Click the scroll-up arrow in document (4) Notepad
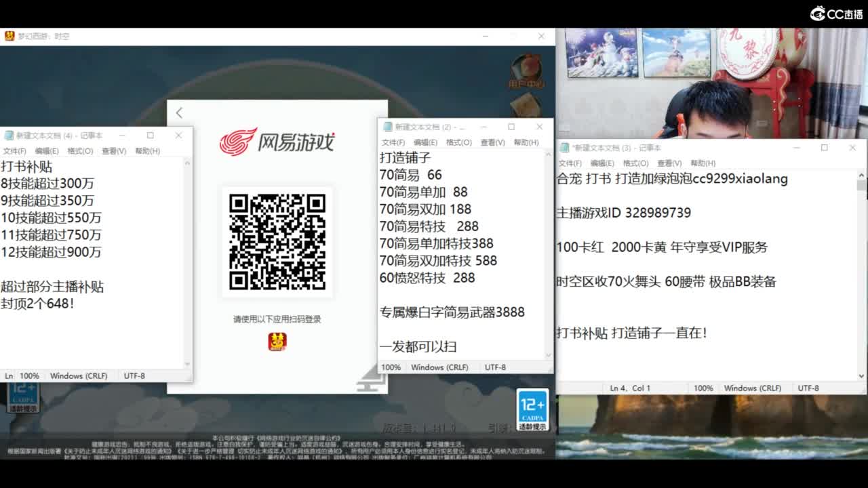 (188, 164)
